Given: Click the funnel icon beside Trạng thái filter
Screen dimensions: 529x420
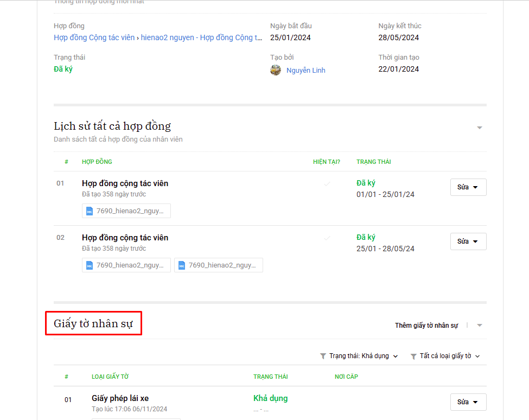Looking at the screenshot, I should [x=323, y=357].
